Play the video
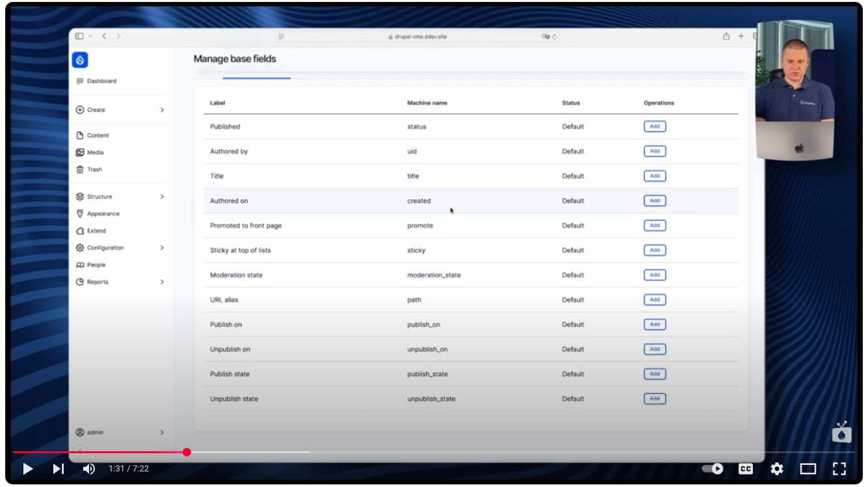The width and height of the screenshot is (868, 487). (27, 468)
